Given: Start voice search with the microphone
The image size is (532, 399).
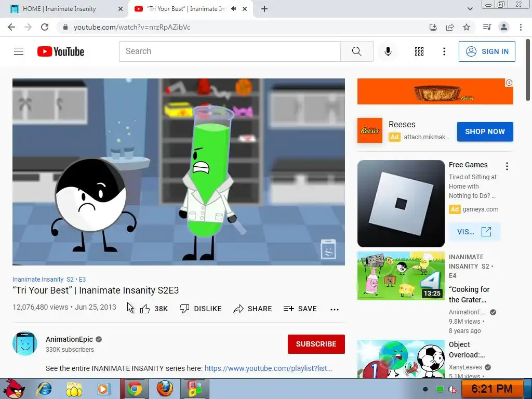Looking at the screenshot, I should 388,51.
